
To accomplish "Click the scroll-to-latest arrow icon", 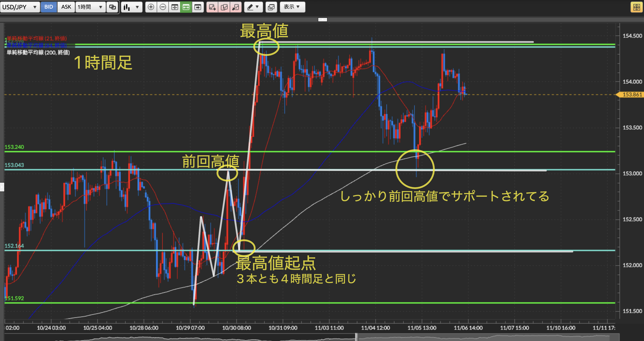I will coord(198,7).
